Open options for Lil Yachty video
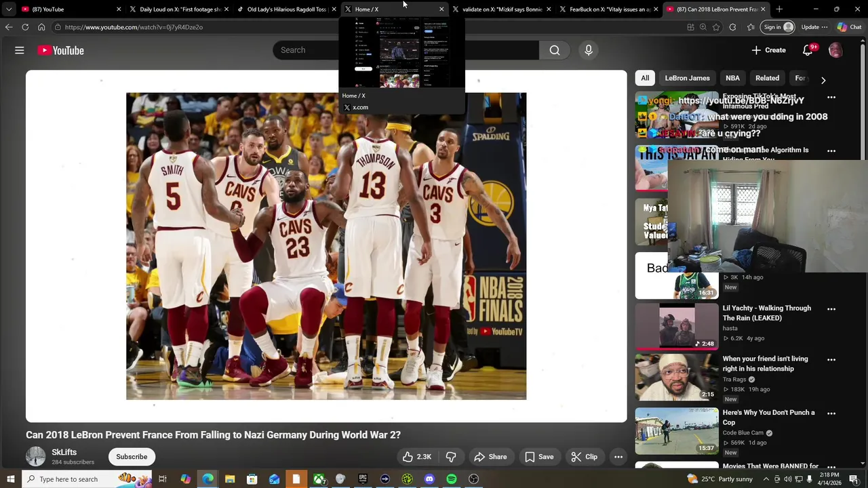Viewport: 868px width, 488px height. 831,309
